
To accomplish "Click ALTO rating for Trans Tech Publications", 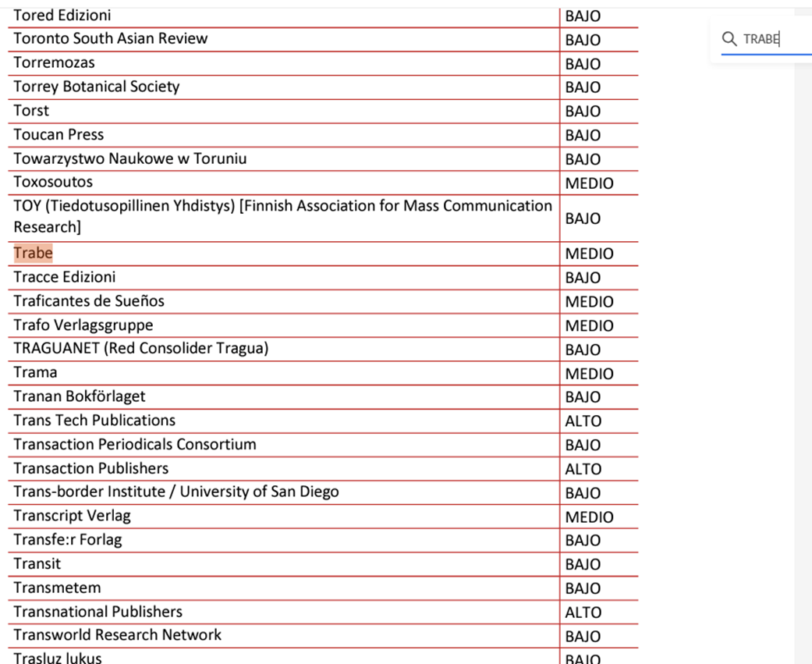I will 583,421.
